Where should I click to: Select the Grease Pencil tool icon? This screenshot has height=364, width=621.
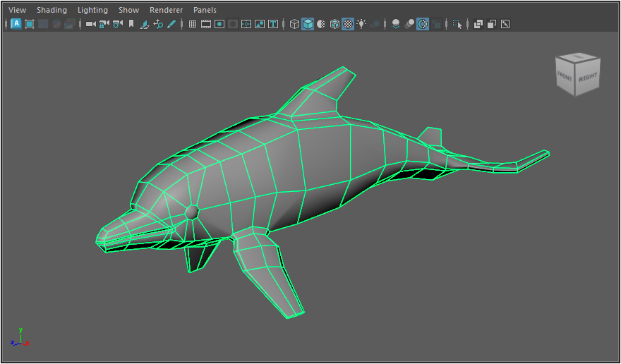[x=171, y=24]
